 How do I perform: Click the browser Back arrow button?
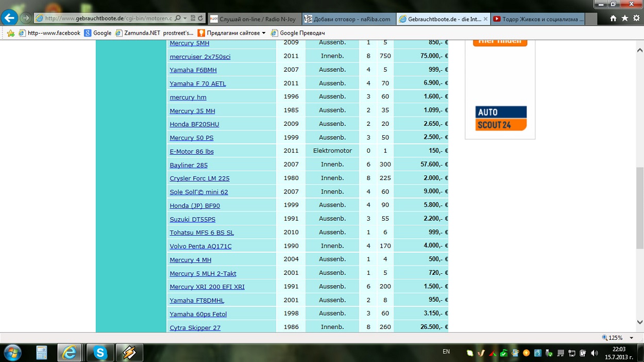point(9,18)
